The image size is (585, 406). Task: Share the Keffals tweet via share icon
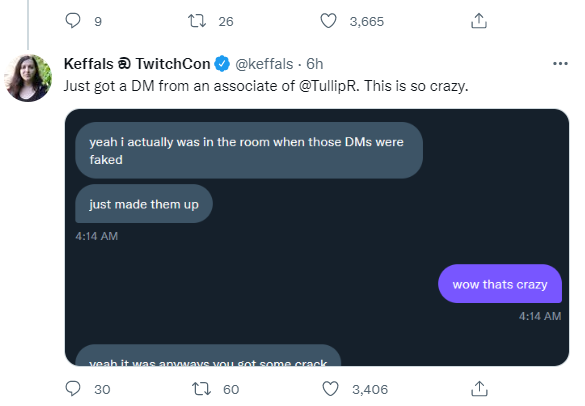(479, 389)
